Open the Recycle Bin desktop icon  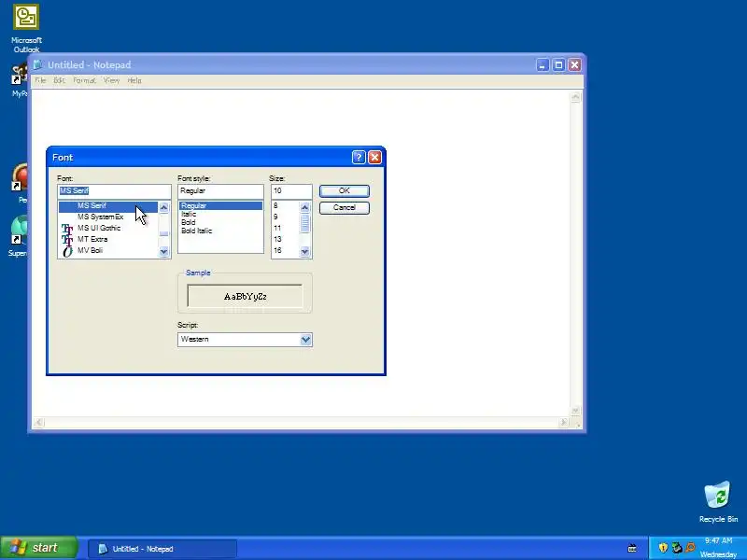(718, 502)
